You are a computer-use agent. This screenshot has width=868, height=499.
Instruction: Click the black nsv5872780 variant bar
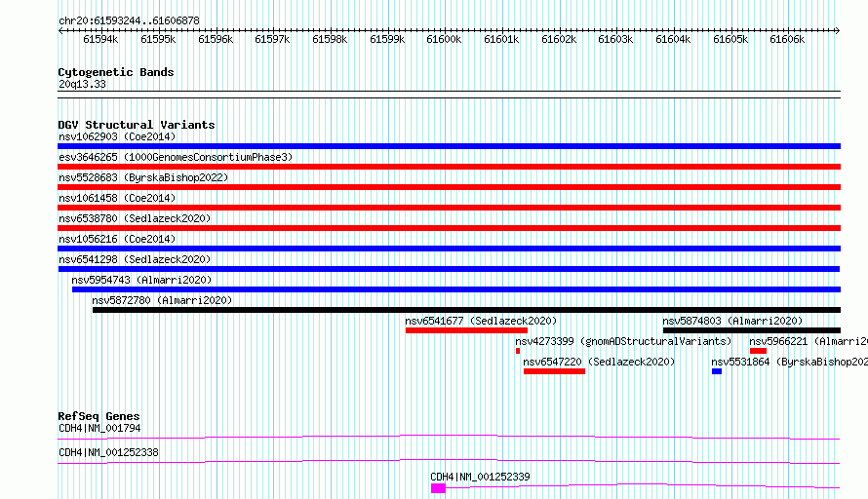[466, 310]
